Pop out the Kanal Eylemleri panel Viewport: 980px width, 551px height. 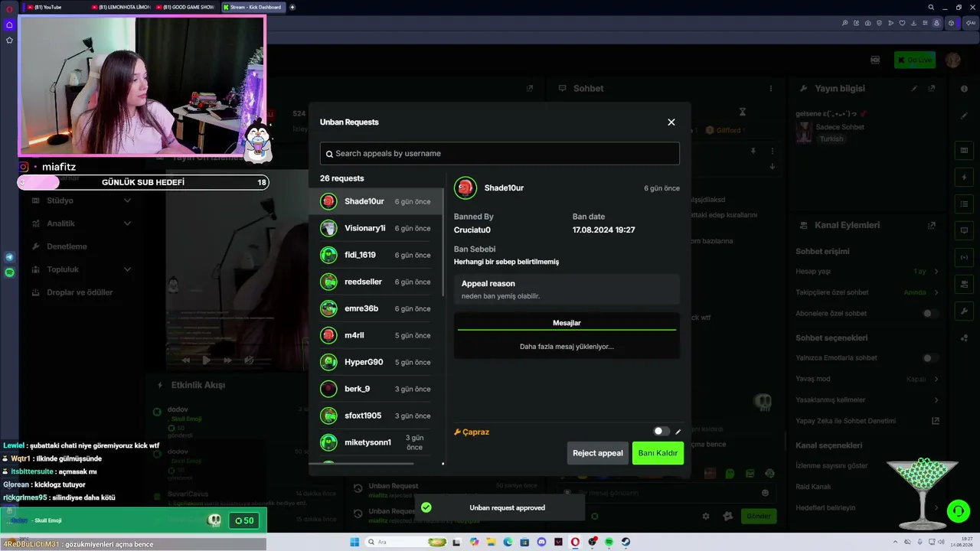[932, 226]
